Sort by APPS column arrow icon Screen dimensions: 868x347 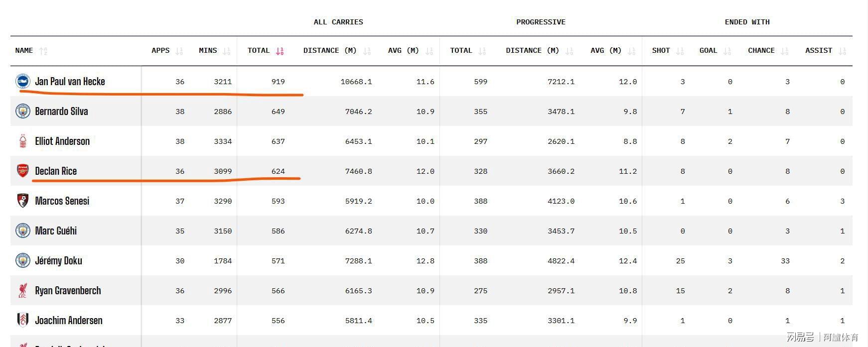click(x=179, y=51)
